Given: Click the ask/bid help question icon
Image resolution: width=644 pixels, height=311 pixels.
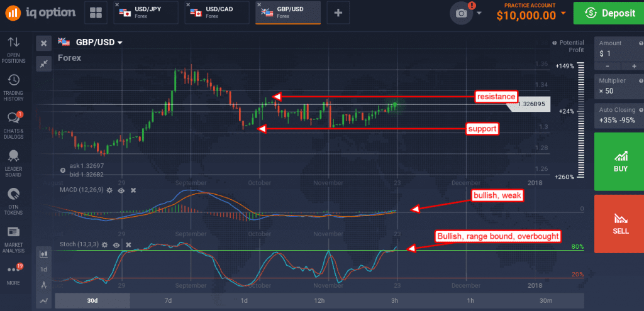Looking at the screenshot, I should coord(62,170).
